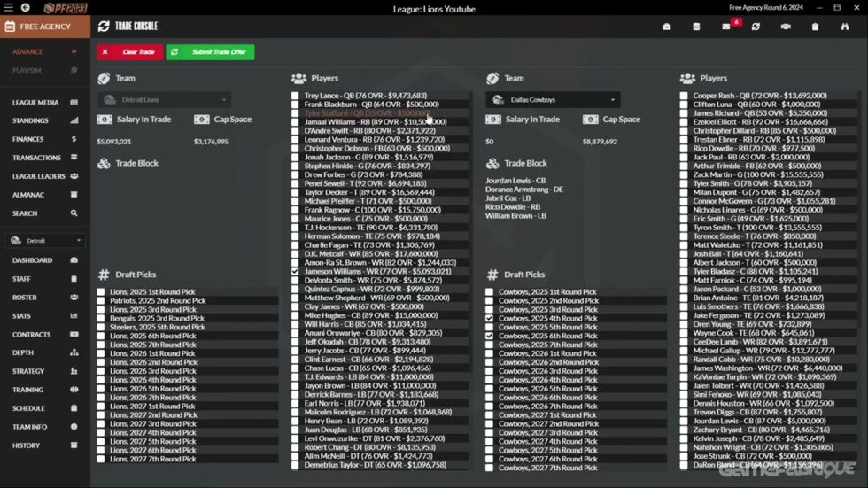Click the trade console refresh icon in top bar
The image size is (868, 488).
pos(756,27)
